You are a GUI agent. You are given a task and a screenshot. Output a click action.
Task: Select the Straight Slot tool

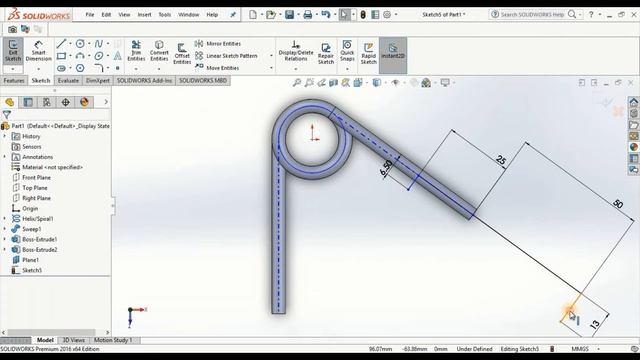(61, 68)
